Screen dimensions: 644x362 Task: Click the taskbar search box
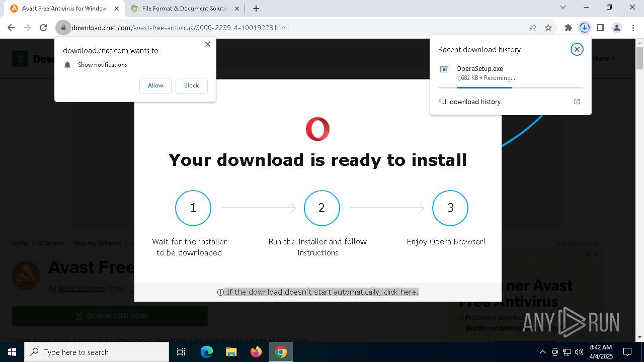pyautogui.click(x=97, y=352)
